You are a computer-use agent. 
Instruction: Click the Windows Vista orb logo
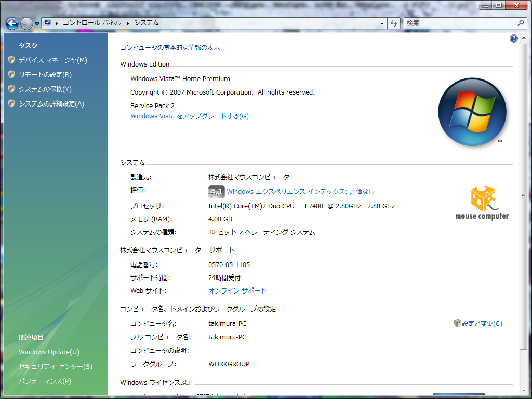(472, 112)
